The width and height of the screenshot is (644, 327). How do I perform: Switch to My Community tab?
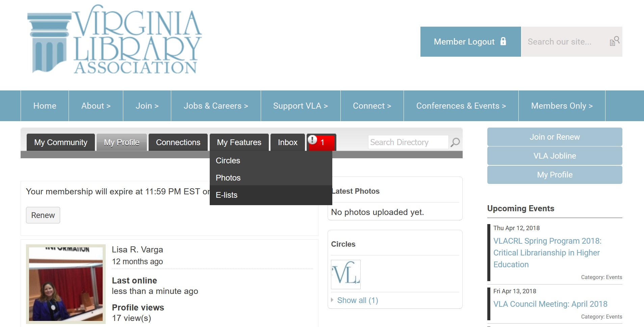coord(61,142)
